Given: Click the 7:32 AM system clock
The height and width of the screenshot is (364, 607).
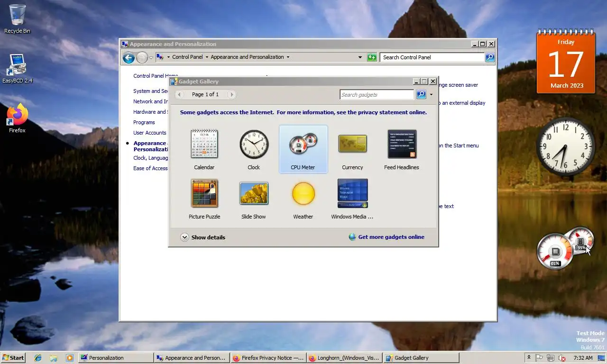Looking at the screenshot, I should [x=583, y=358].
